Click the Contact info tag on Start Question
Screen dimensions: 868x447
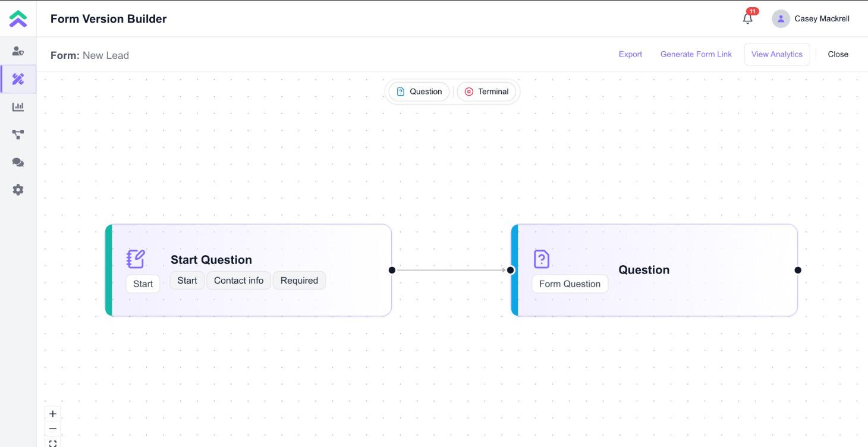[238, 280]
